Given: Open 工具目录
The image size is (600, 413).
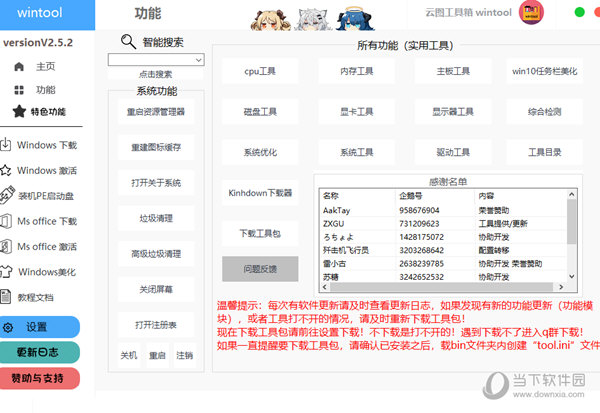Looking at the screenshot, I should [545, 152].
